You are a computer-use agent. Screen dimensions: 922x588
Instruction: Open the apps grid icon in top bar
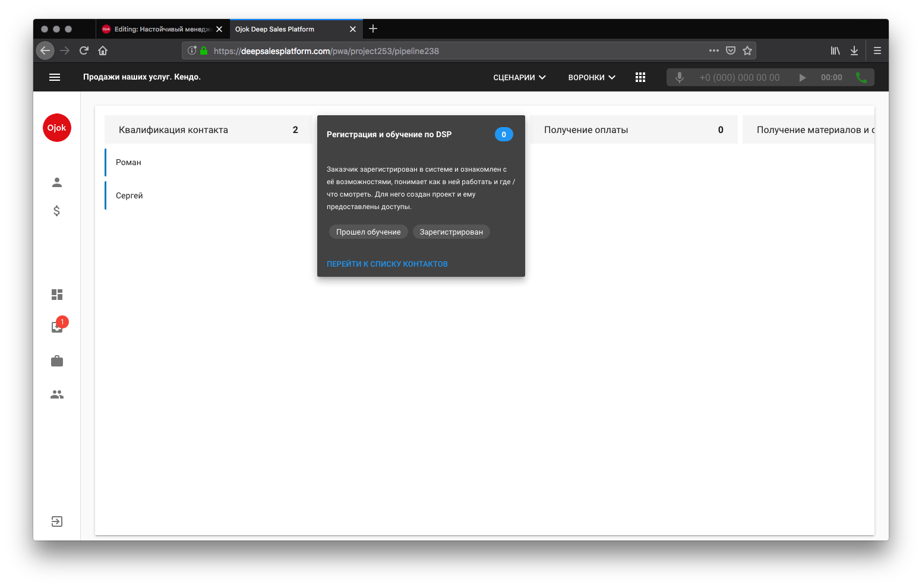[x=640, y=77]
